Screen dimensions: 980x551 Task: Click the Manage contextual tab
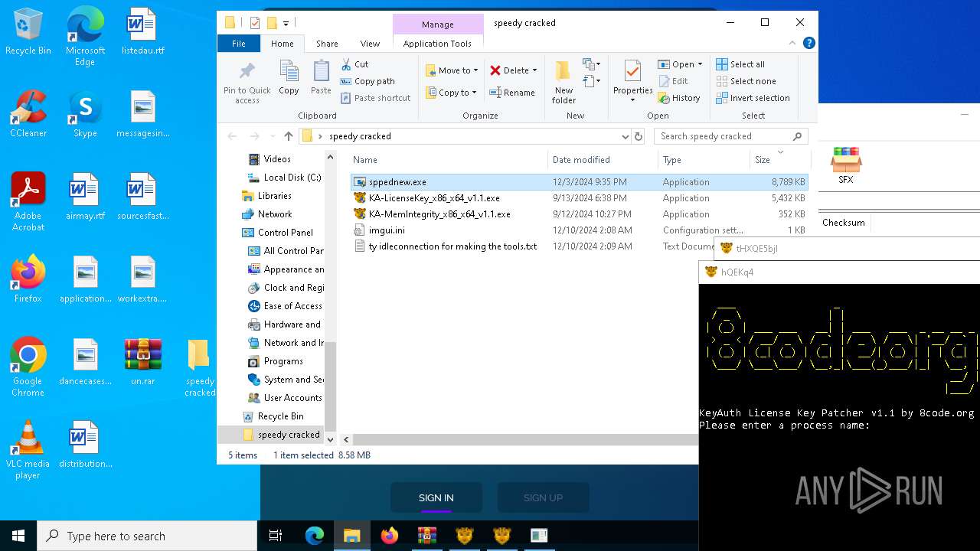click(x=438, y=24)
